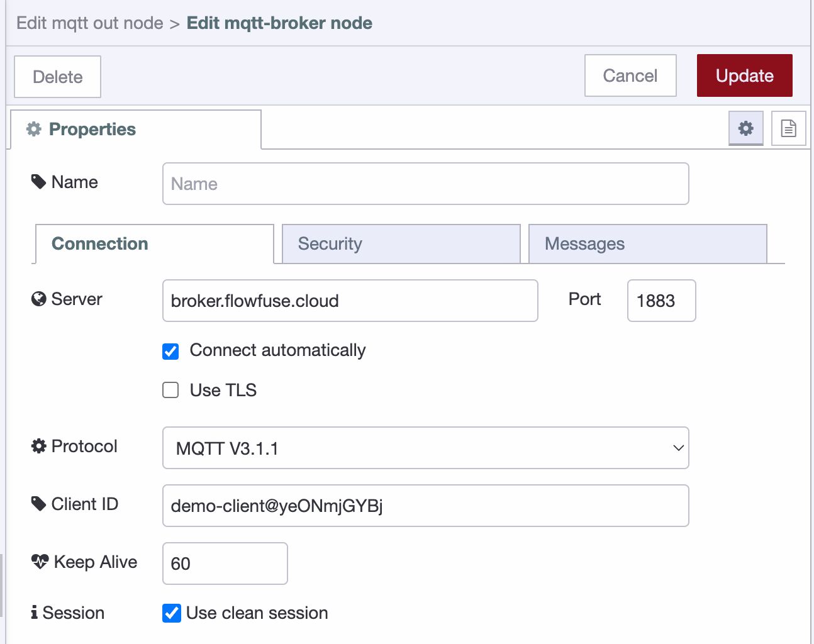Uncheck Connect automatically
Viewport: 814px width, 644px height.
click(x=170, y=352)
